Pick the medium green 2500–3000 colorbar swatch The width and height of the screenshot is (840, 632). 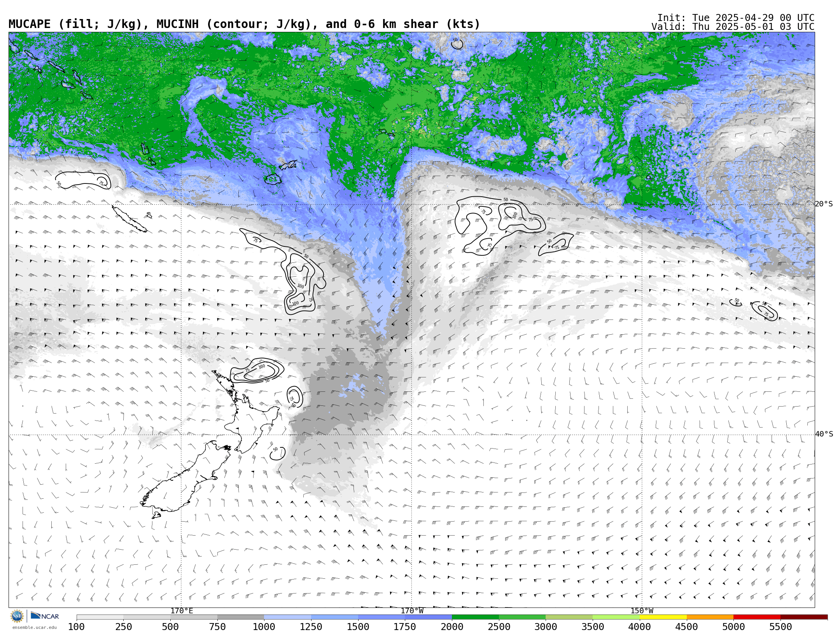point(522,617)
